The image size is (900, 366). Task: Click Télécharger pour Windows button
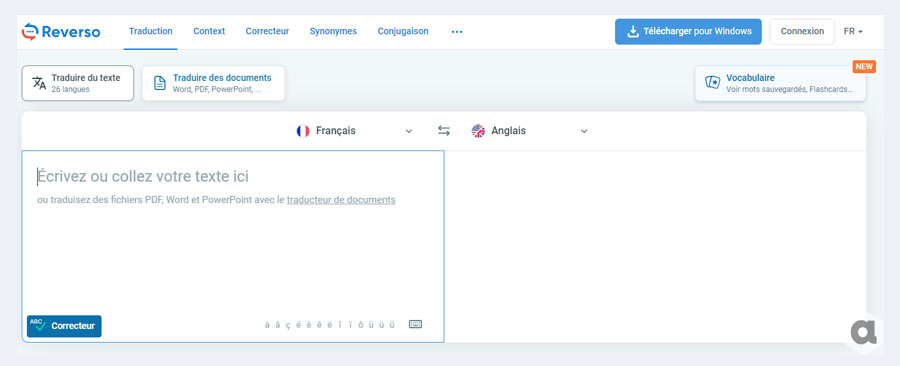coord(688,32)
